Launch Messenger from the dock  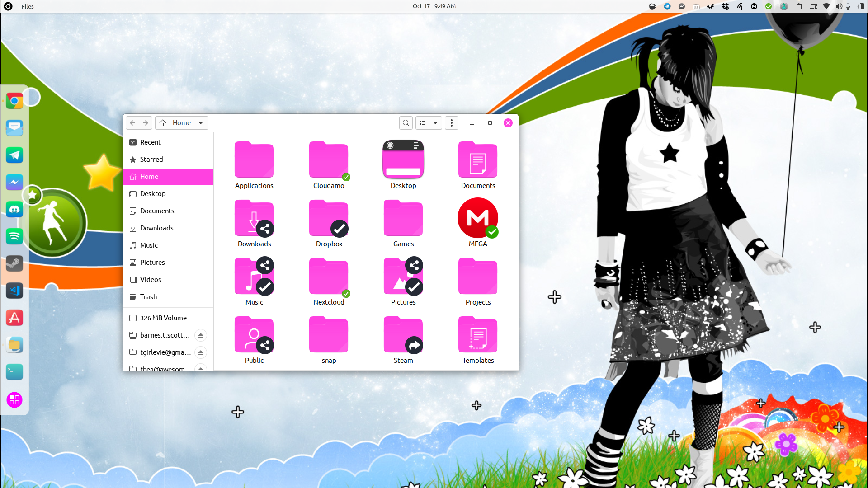pos(14,182)
